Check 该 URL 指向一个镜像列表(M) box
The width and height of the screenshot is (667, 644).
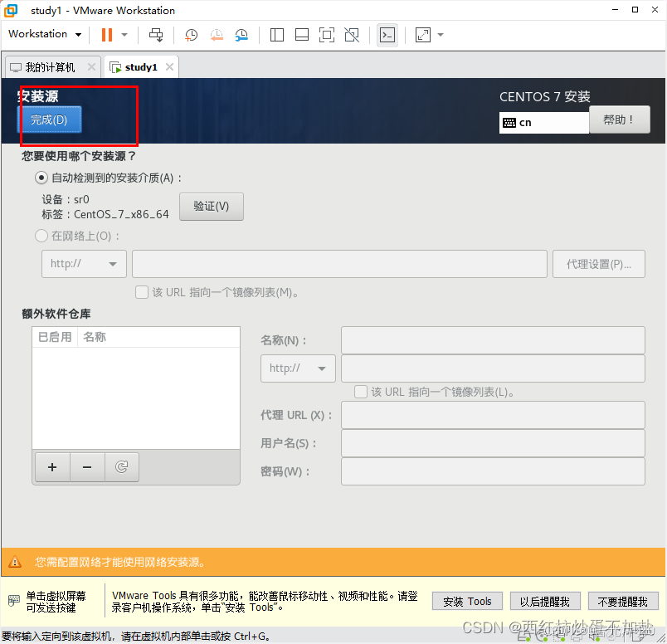point(142,292)
